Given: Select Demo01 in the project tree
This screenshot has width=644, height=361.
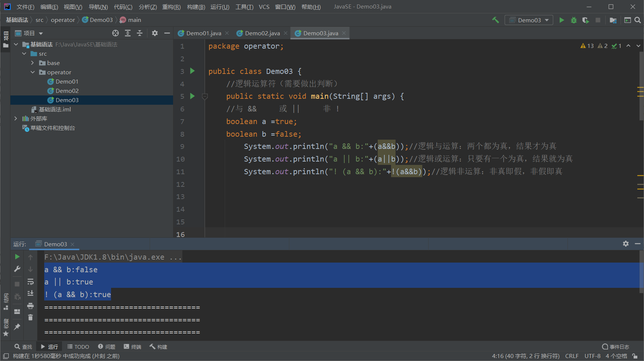Looking at the screenshot, I should 67,81.
